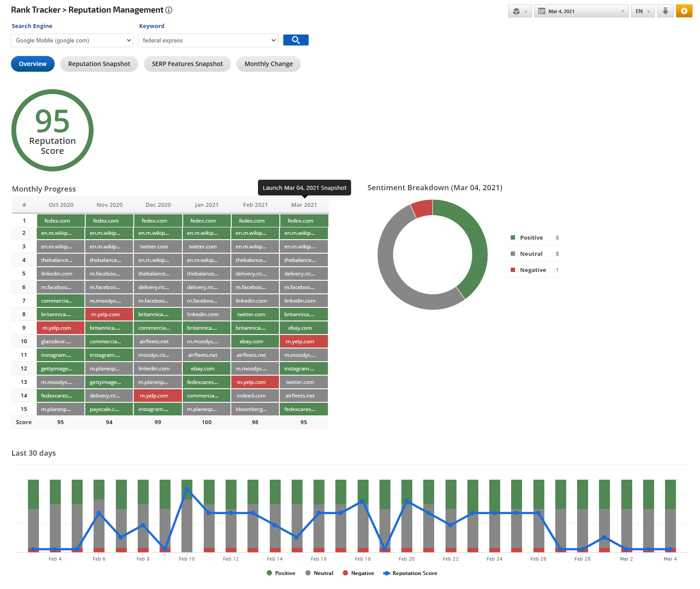Switch to Monthly Change tab
The width and height of the screenshot is (700, 589).
268,64
